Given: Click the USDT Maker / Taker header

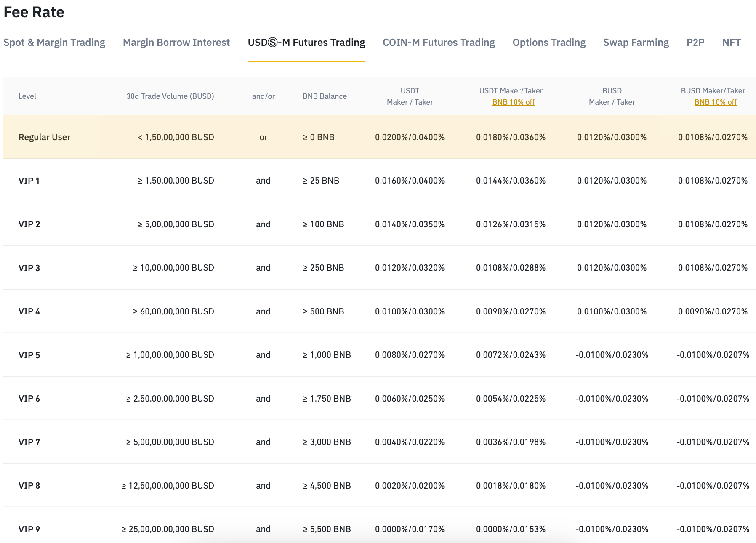Looking at the screenshot, I should pos(410,96).
